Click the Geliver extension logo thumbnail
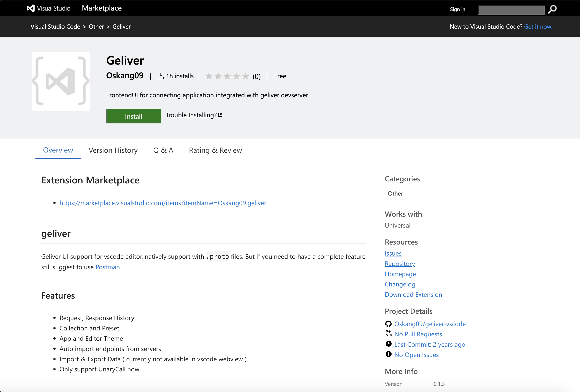Viewport: 580px width, 392px height. pyautogui.click(x=61, y=81)
